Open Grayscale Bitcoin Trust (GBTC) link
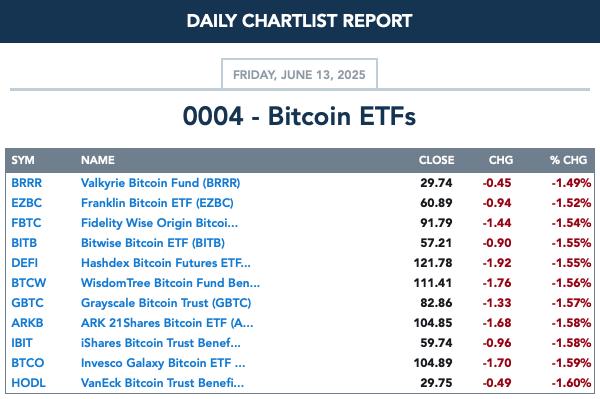This screenshot has width=600, height=399. point(166,303)
